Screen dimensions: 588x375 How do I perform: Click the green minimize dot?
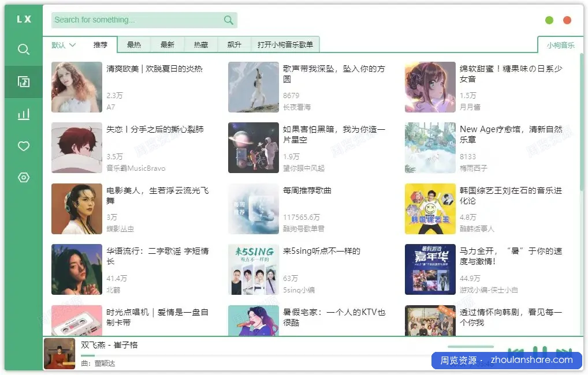coord(549,20)
